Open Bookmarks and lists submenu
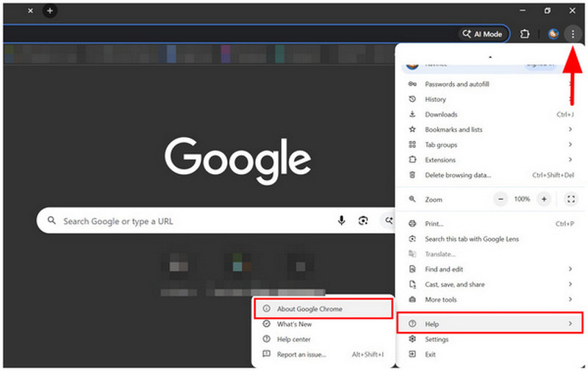This screenshot has height=371, width=588. coord(490,129)
